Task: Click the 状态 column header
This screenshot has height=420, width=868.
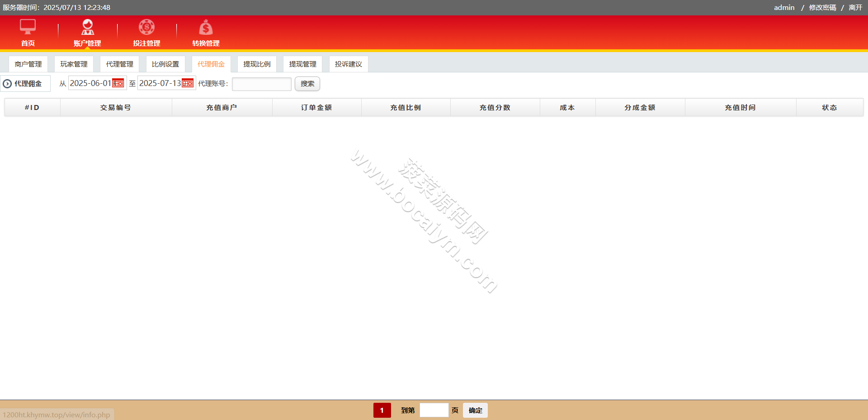Action: 829,108
